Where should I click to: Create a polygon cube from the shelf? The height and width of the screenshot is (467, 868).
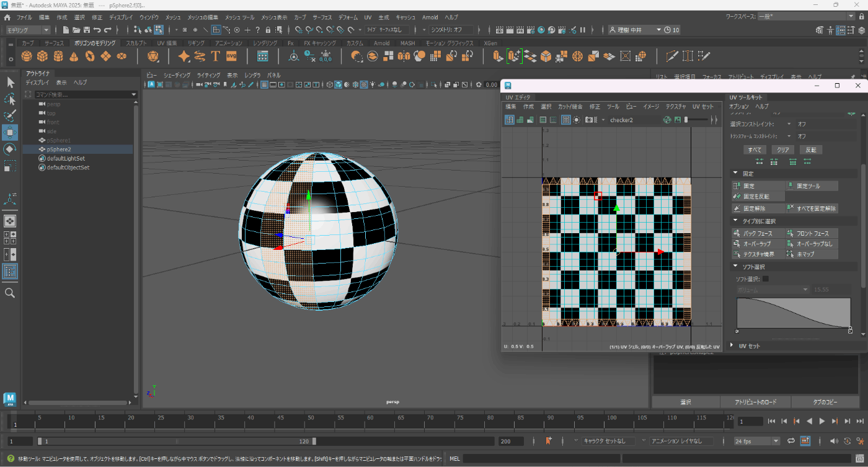tap(42, 56)
